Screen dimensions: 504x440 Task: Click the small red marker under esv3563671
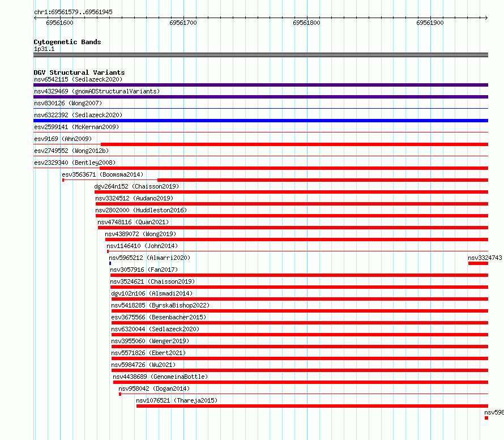63,180
